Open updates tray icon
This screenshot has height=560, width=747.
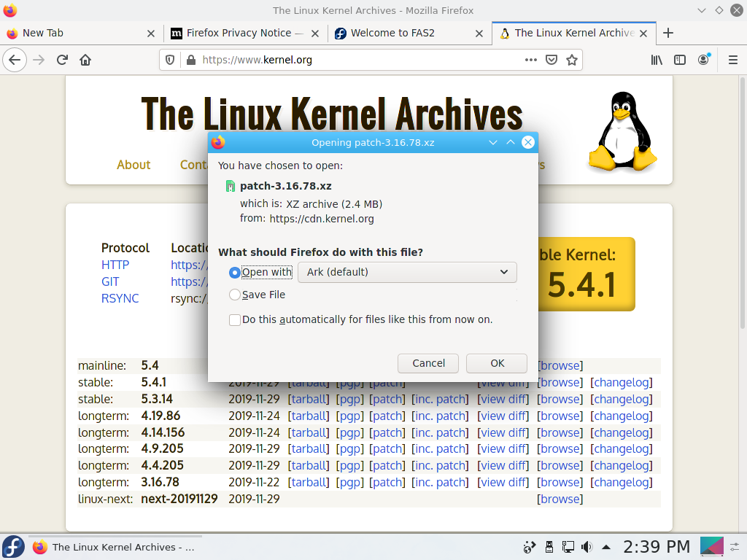pyautogui.click(x=530, y=547)
